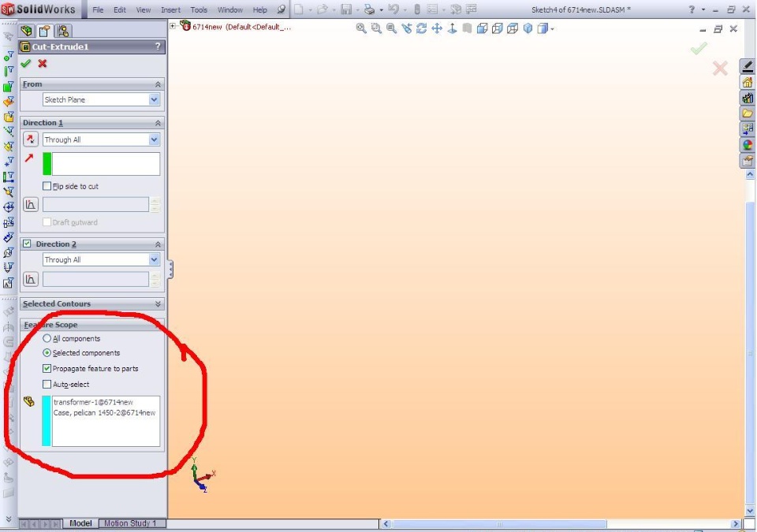Expand the Selected Contours section

pos(158,304)
